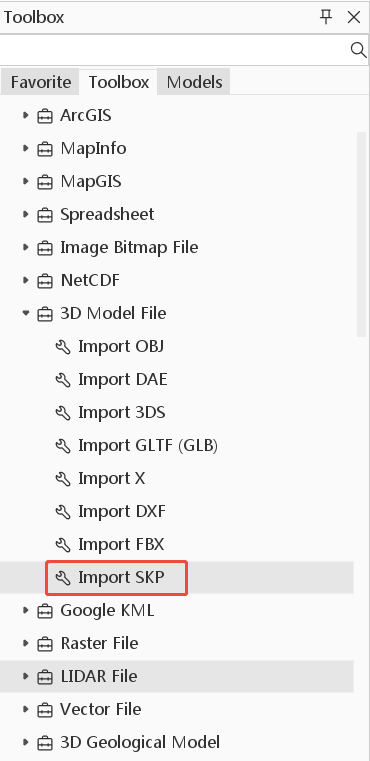Click the toolbox icon next to ArcGIS
The height and width of the screenshot is (761, 370).
click(45, 116)
